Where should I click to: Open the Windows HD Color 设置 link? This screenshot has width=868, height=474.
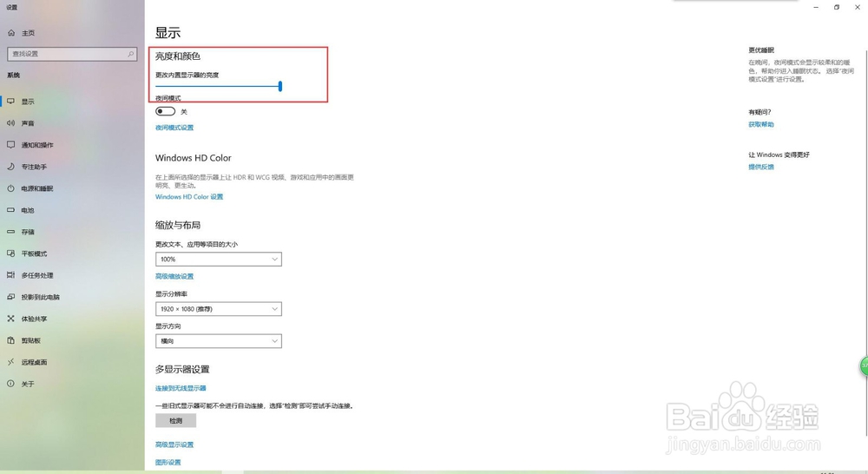coord(189,196)
